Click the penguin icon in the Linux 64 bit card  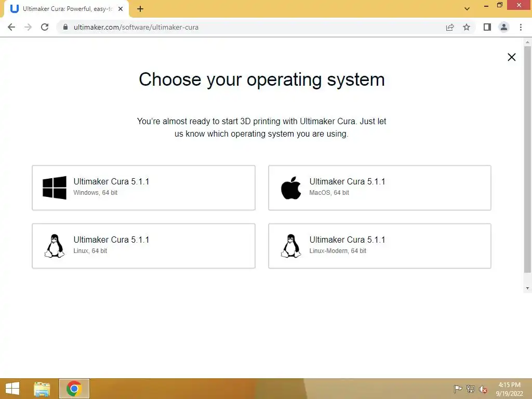pyautogui.click(x=54, y=246)
